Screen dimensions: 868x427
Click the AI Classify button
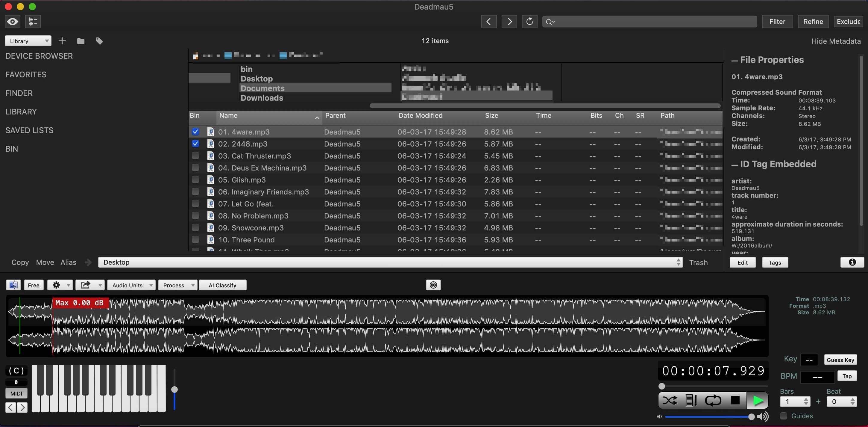(222, 285)
